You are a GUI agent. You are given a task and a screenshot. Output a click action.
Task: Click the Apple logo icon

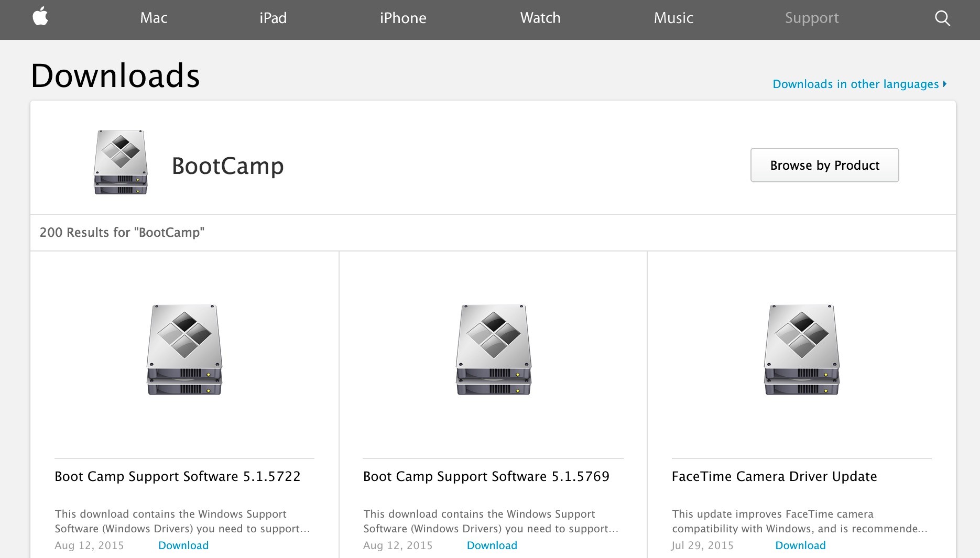[40, 17]
